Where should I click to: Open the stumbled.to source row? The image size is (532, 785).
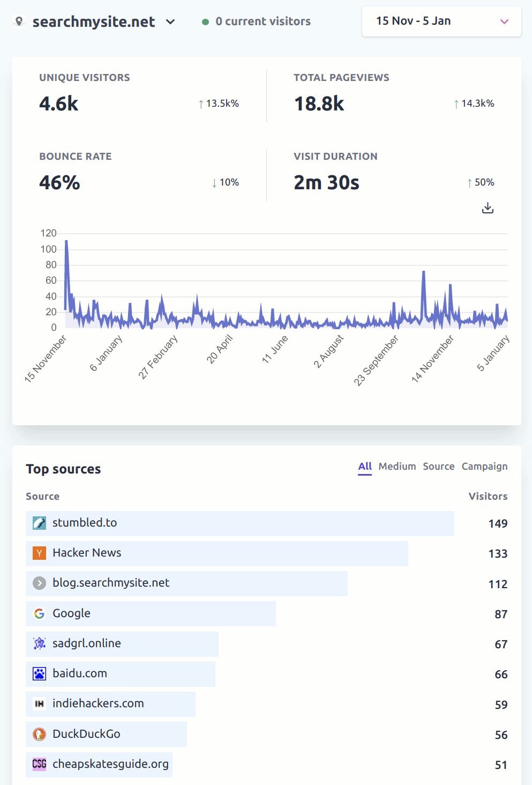(266, 523)
